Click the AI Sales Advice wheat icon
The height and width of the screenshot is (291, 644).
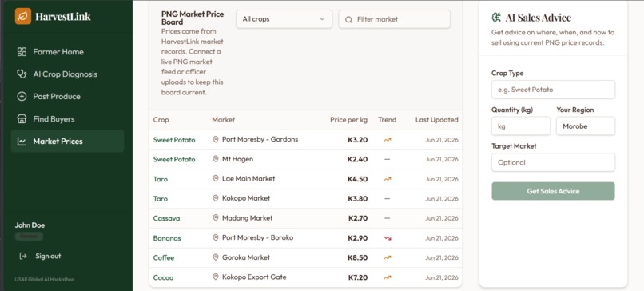pyautogui.click(x=496, y=18)
